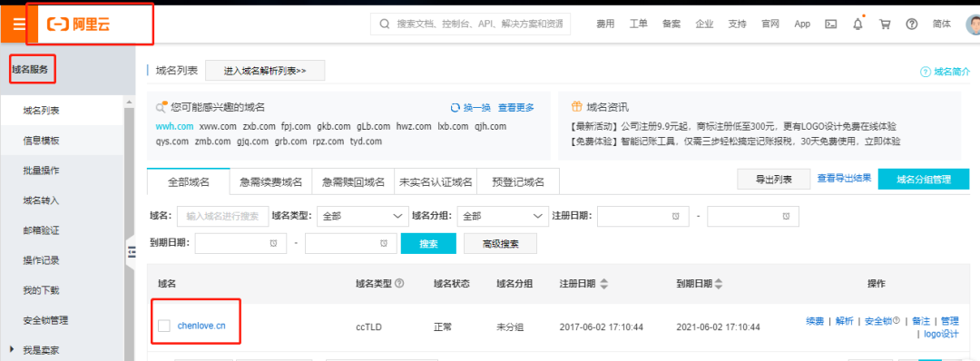Select 我的下载 in the sidebar

[63, 290]
